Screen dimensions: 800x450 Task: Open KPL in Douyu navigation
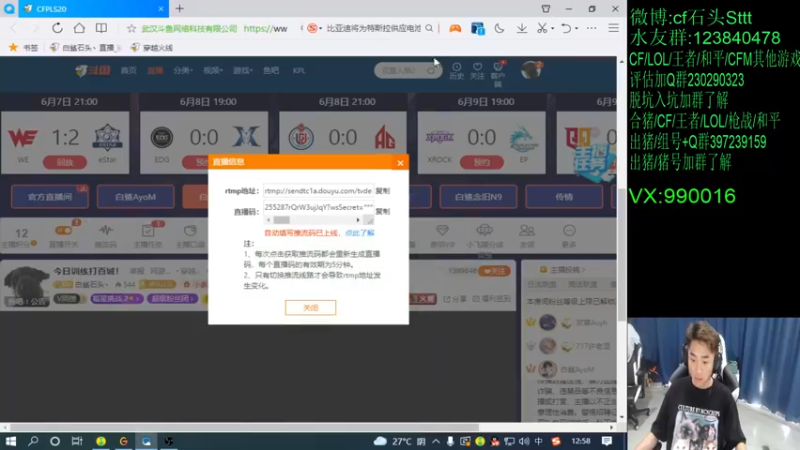[299, 70]
